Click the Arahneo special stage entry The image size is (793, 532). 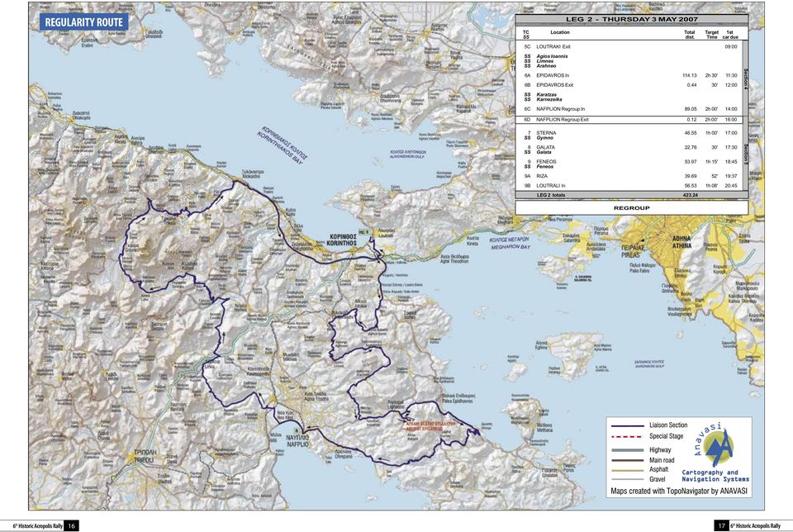click(546, 66)
